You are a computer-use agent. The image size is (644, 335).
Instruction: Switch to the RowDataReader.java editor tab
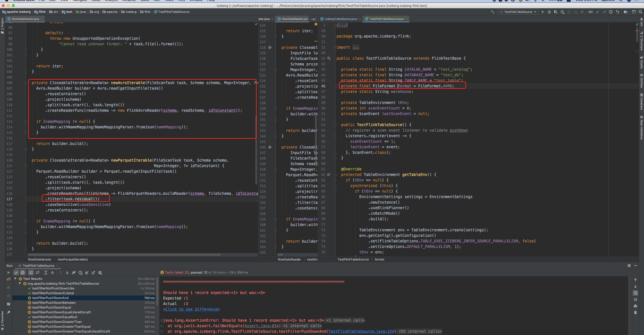pos(295,19)
